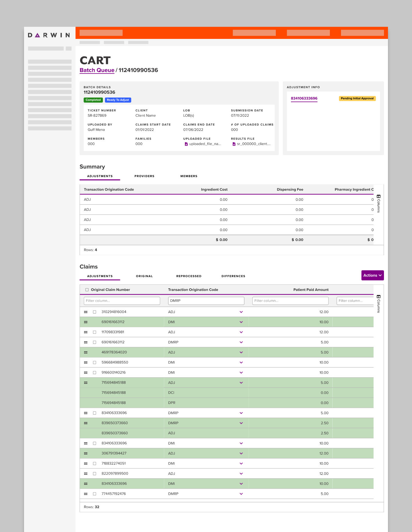The image size is (412, 532).
Task: Open origination code dropdown for claim 774457192476
Action: click(241, 494)
